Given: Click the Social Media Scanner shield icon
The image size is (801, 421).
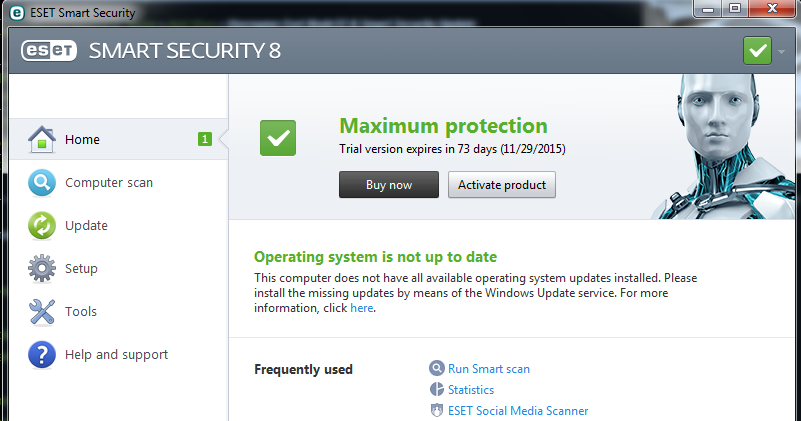Looking at the screenshot, I should (x=437, y=410).
